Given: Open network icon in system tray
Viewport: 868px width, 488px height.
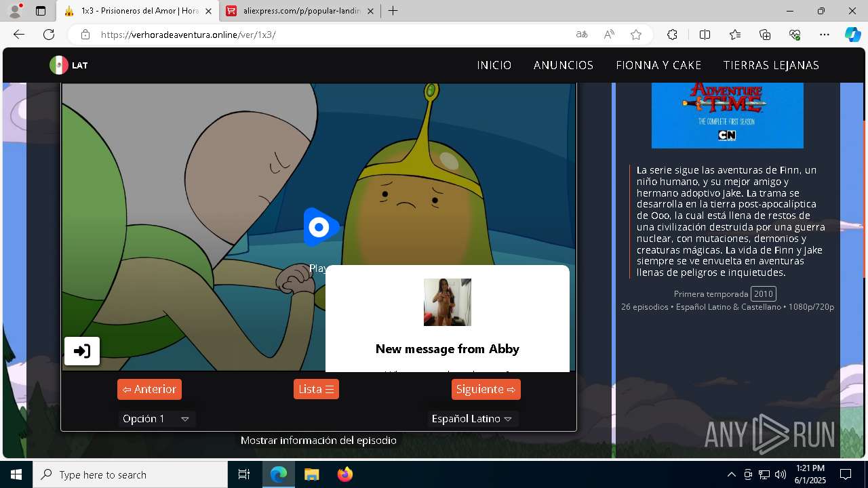Looking at the screenshot, I should [764, 474].
